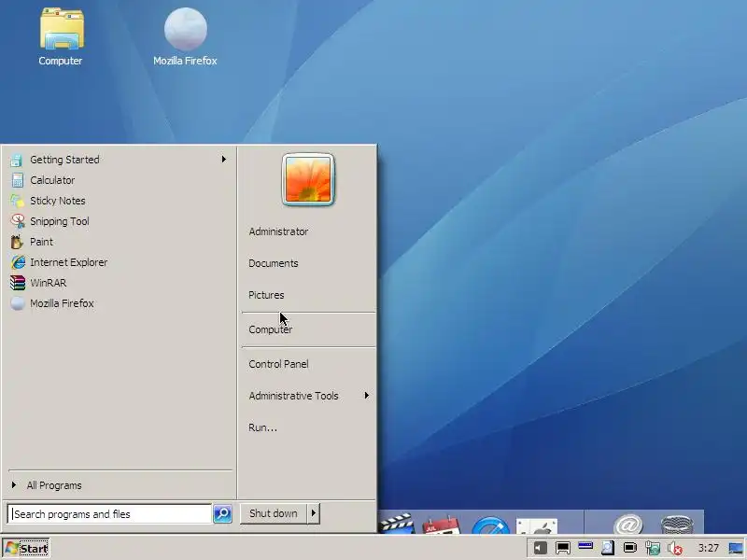The height and width of the screenshot is (560, 747).
Task: Click the wire trash basket dock icon
Action: (x=677, y=525)
